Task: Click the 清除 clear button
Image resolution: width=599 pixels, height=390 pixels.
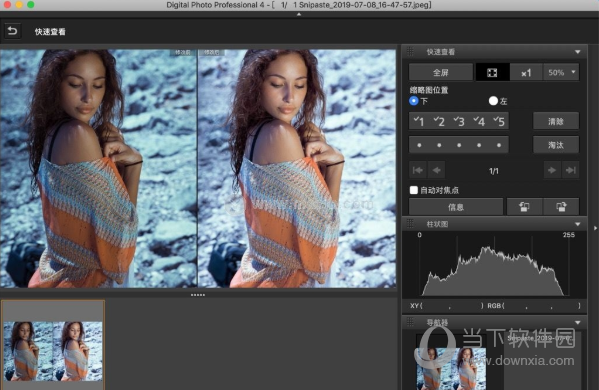Action: 556,121
